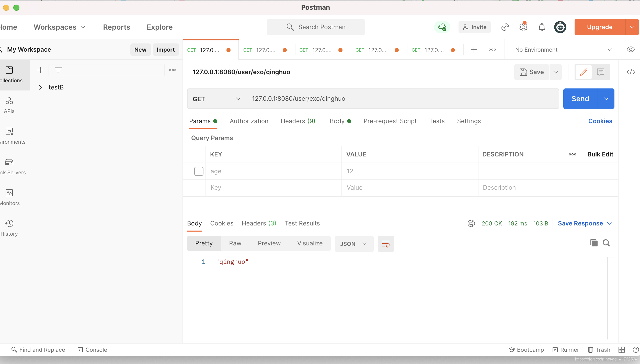Click the comment/documentation icon
The height and width of the screenshot is (364, 640).
[x=600, y=72]
